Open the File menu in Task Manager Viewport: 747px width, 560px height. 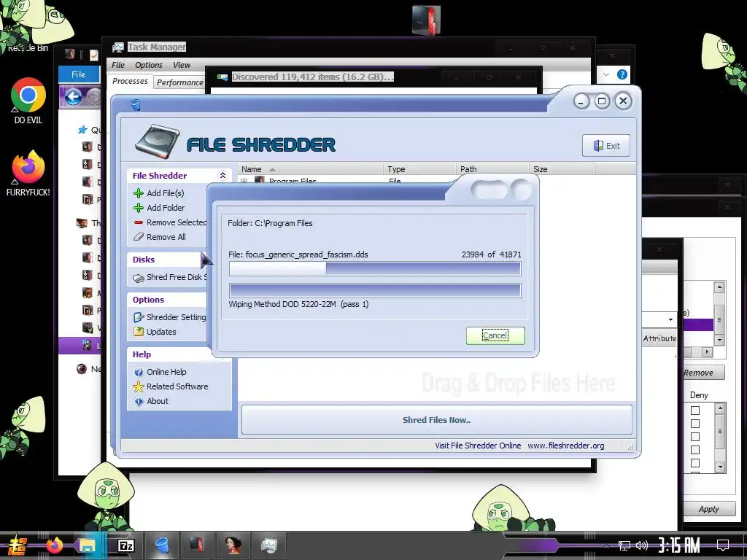[x=118, y=65]
